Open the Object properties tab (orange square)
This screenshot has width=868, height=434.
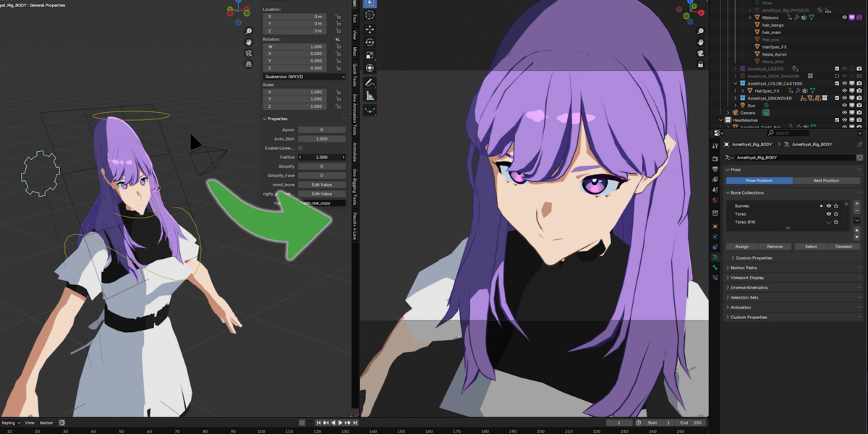pyautogui.click(x=715, y=226)
